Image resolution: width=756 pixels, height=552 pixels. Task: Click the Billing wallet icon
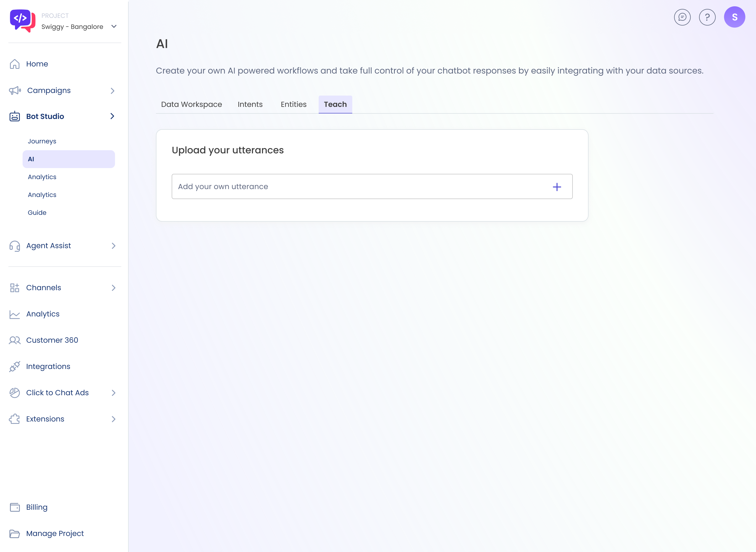[x=15, y=507]
